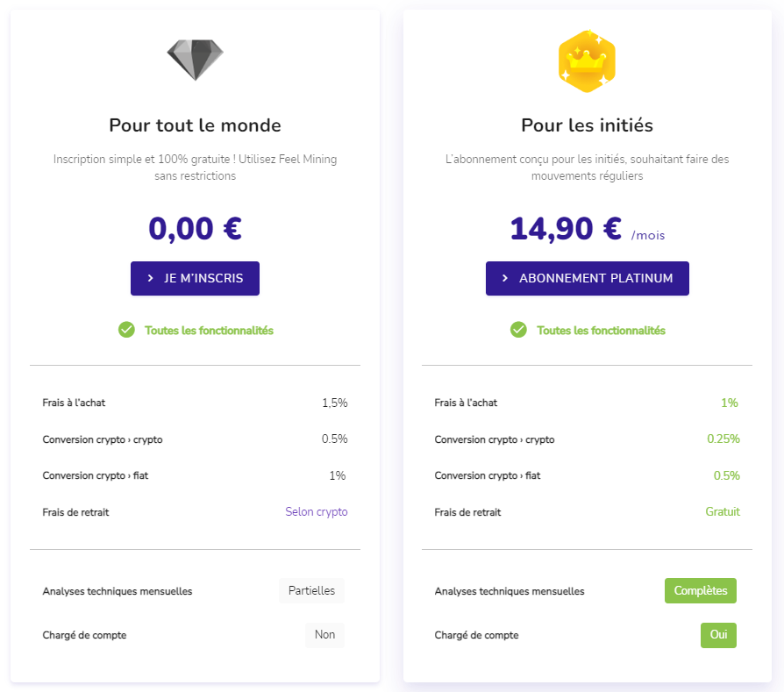Image resolution: width=784 pixels, height=692 pixels.
Task: Click the green 'Oui' account manager badge
Action: tap(718, 635)
